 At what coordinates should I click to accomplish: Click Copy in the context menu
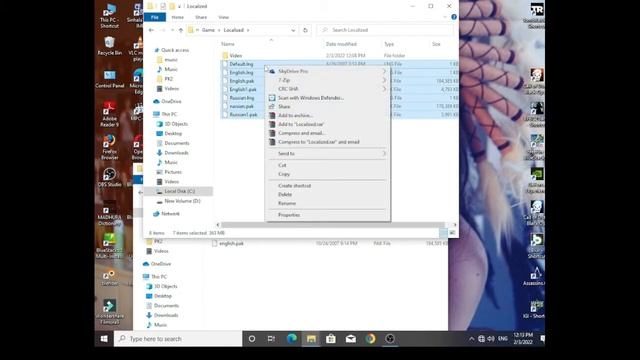(x=328, y=174)
